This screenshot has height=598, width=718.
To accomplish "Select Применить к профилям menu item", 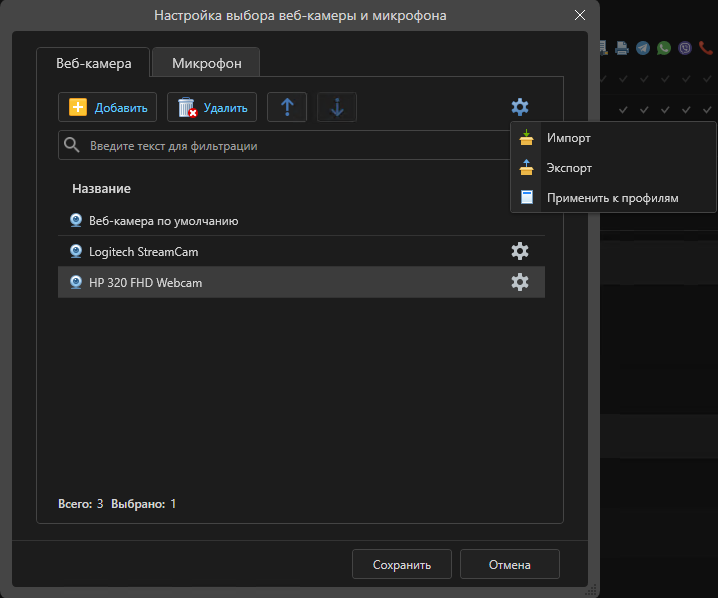I will coord(612,198).
